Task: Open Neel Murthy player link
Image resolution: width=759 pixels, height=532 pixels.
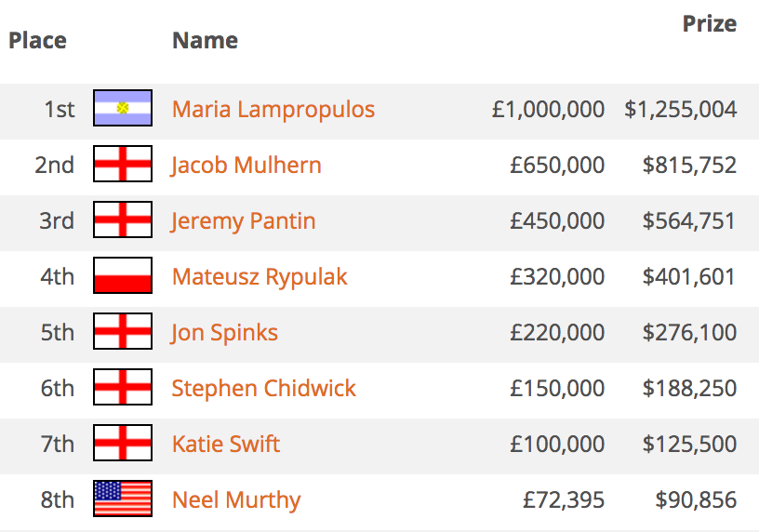Action: click(236, 500)
